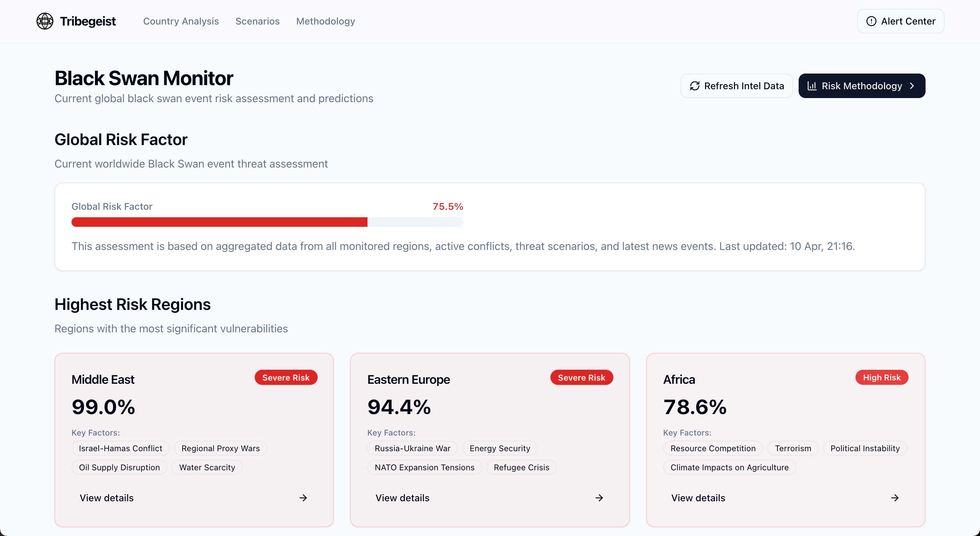Click the Middle East card arrow icon
This screenshot has height=536, width=980.
tap(303, 498)
